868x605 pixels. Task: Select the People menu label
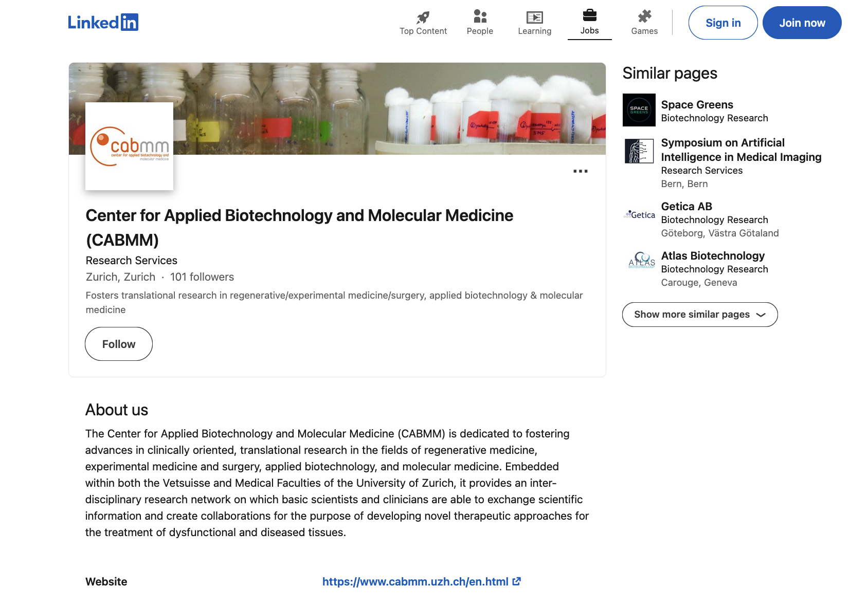480,31
